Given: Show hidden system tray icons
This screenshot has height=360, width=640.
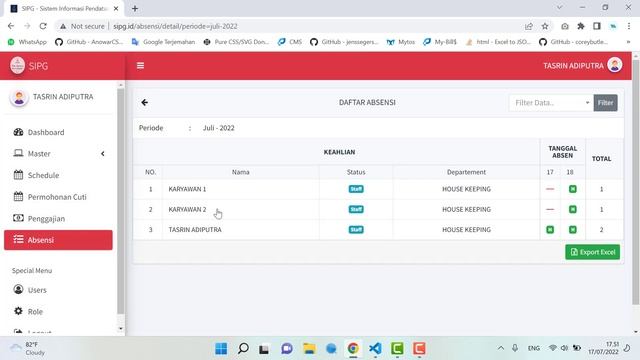Looking at the screenshot, I should [501, 348].
